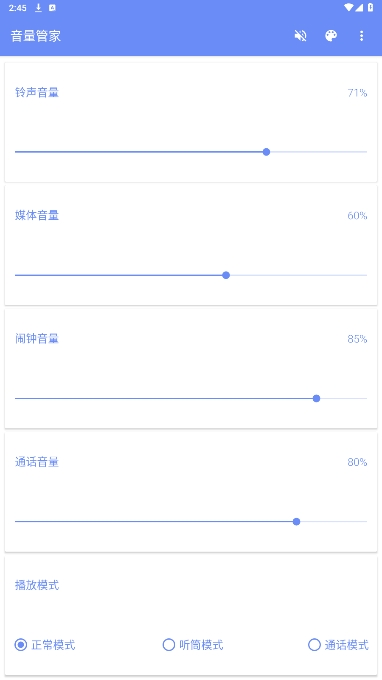Select 通话模式 radio button
This screenshot has height=680, width=382.
338,645
